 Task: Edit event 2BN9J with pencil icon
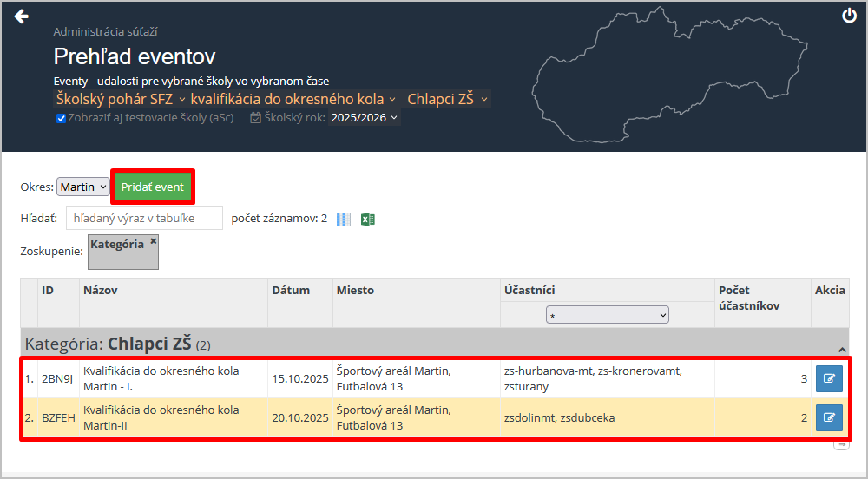tap(828, 378)
